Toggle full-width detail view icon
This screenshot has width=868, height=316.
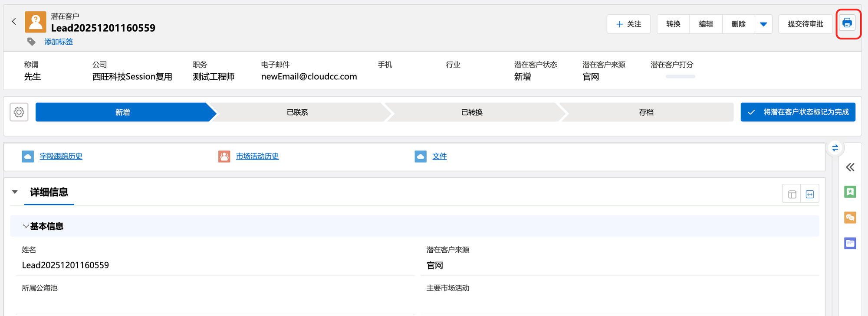810,194
